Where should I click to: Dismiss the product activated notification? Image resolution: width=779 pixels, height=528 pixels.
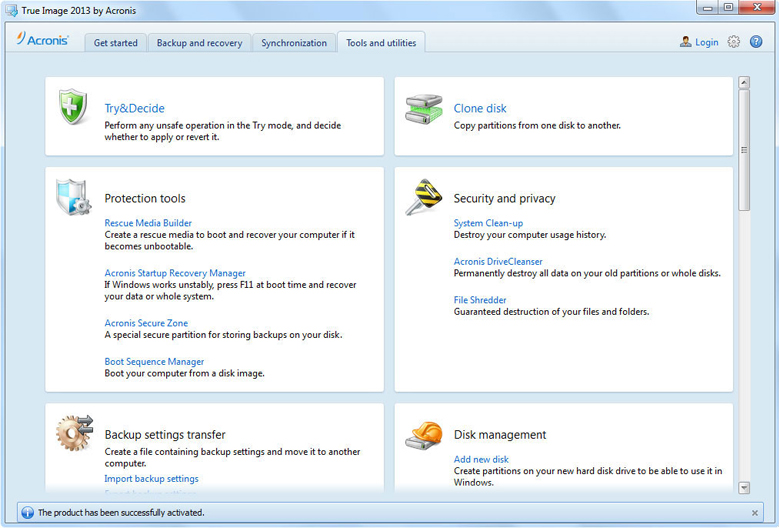[755, 513]
